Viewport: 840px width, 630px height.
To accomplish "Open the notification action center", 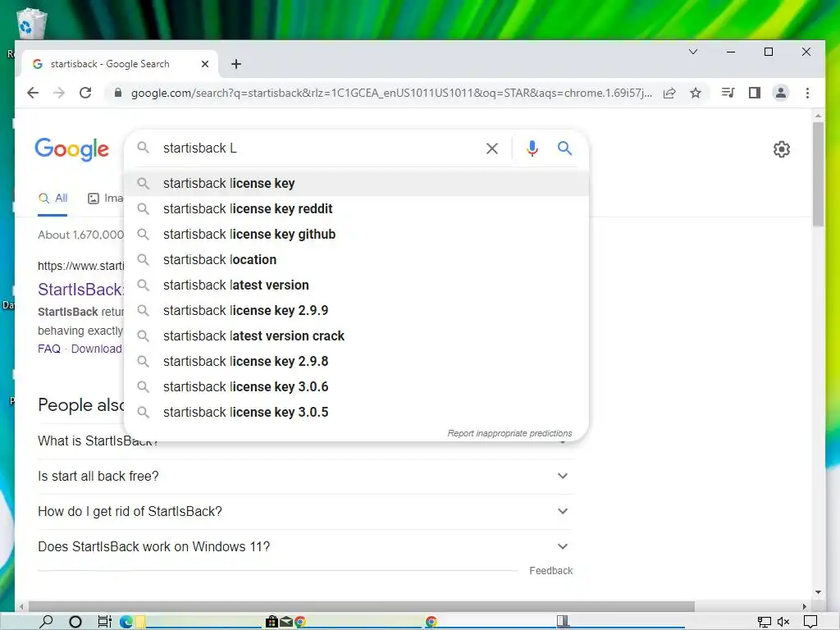I will (x=810, y=622).
